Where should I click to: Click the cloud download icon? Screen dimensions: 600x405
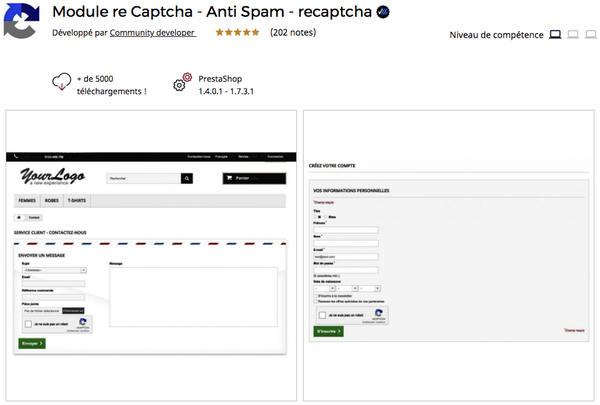click(x=62, y=83)
